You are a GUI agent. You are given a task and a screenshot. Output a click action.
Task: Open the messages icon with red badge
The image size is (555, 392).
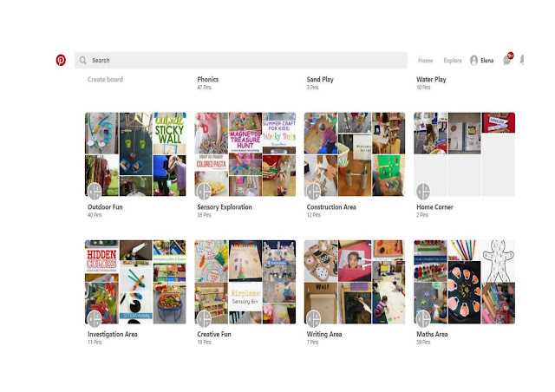pyautogui.click(x=507, y=60)
